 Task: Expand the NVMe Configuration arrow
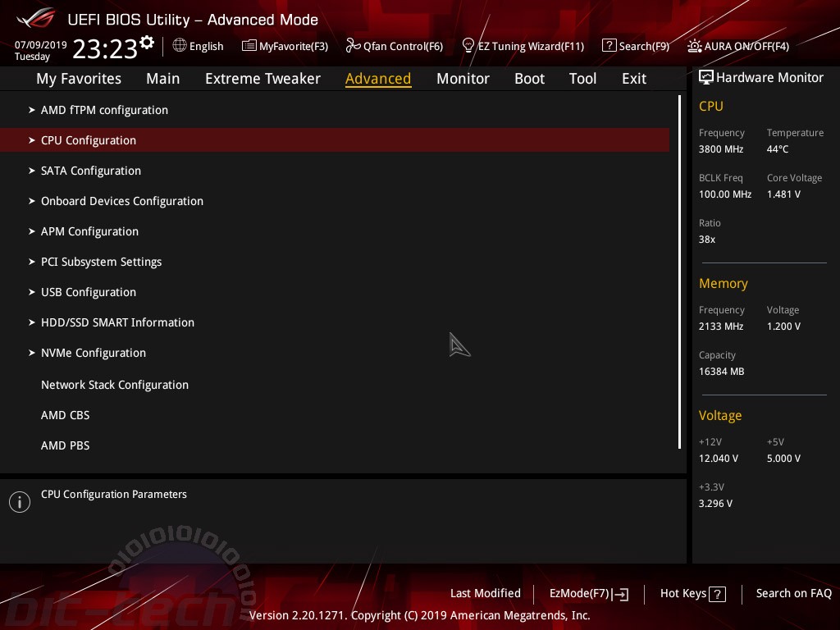32,353
